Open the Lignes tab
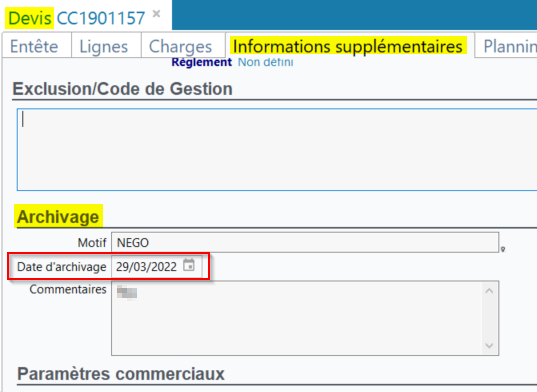Screen dimensions: 537x392 [103, 46]
